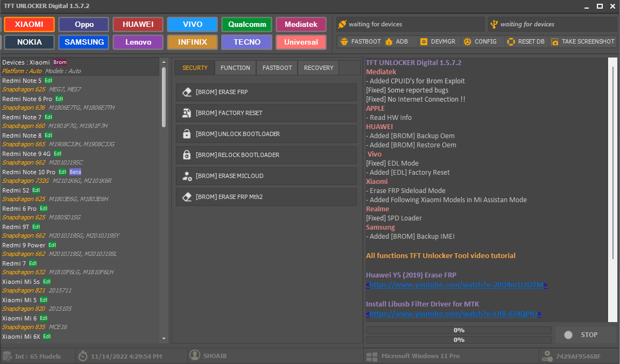Click the BROM Unlock Bootloader padlock icon
The height and width of the screenshot is (364, 620).
pyautogui.click(x=187, y=134)
